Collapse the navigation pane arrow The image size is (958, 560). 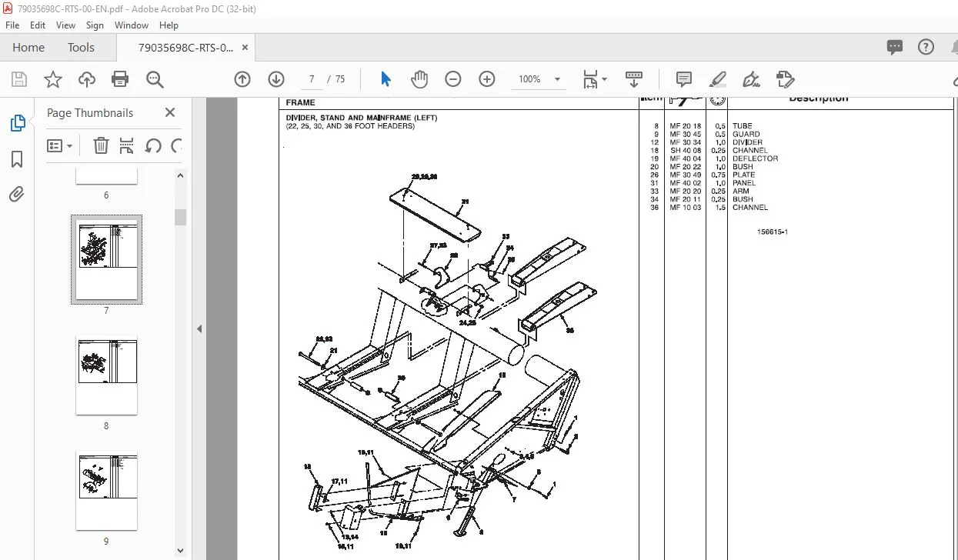click(x=199, y=328)
